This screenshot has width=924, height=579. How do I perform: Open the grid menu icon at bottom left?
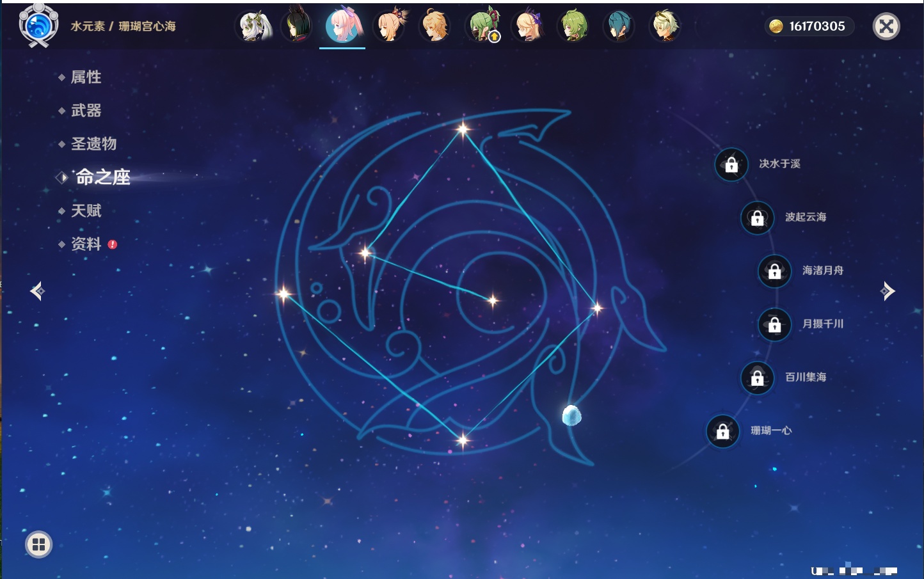coord(38,544)
